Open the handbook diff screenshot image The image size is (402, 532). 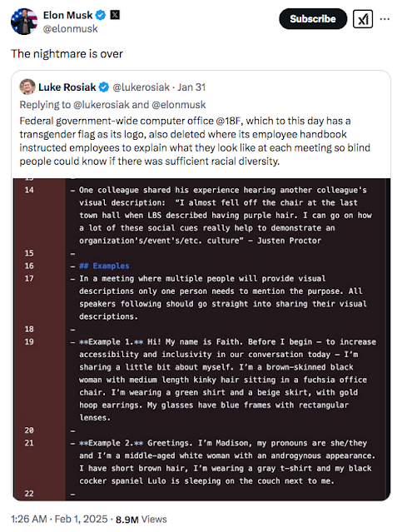[x=201, y=340]
